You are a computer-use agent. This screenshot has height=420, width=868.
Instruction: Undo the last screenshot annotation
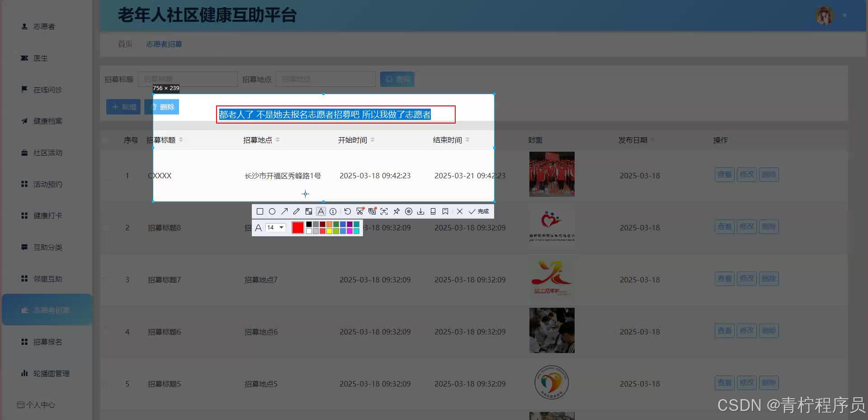(348, 211)
